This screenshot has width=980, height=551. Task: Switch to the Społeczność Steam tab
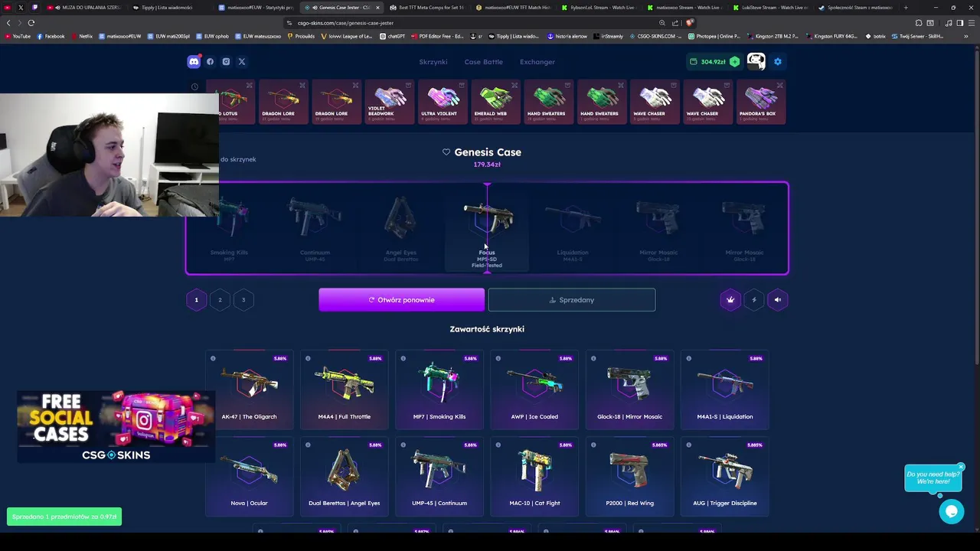(x=856, y=8)
